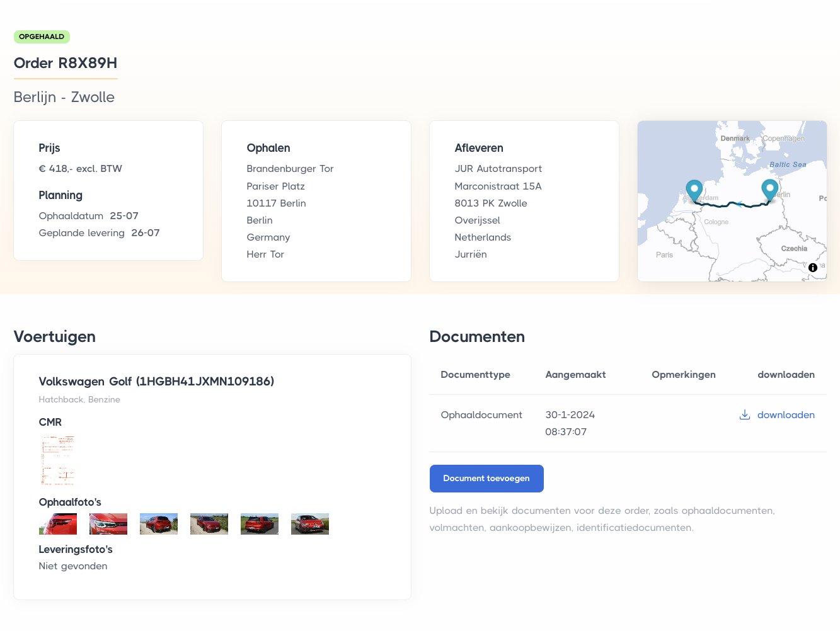The image size is (840, 631).
Task: Open the first pickup photo of taillight
Action: tap(58, 524)
